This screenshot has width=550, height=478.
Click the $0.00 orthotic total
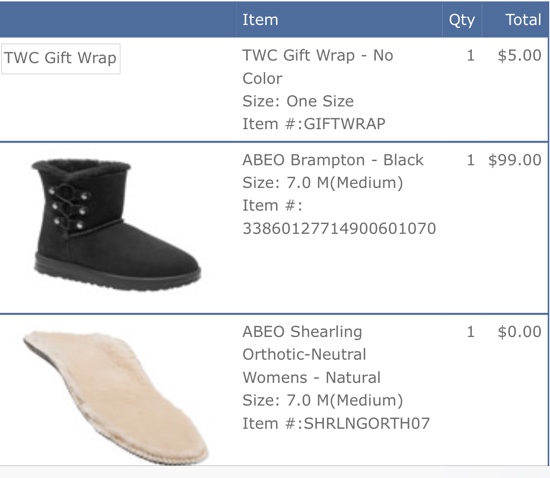click(519, 332)
